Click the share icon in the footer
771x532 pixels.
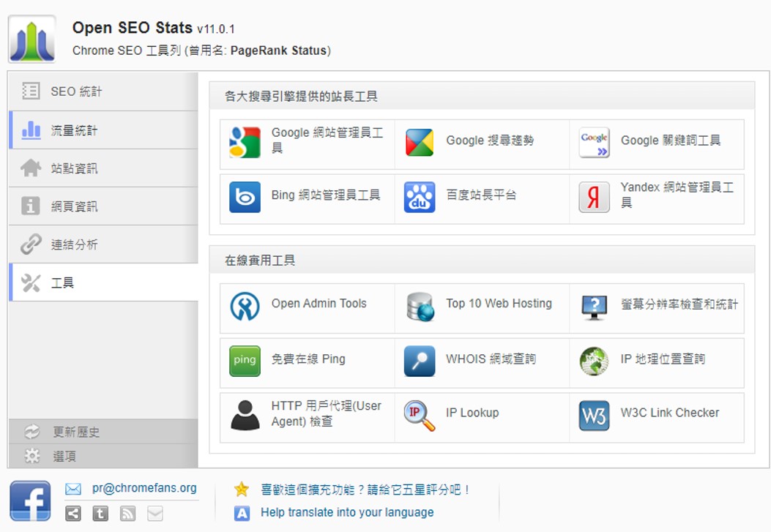(x=73, y=514)
